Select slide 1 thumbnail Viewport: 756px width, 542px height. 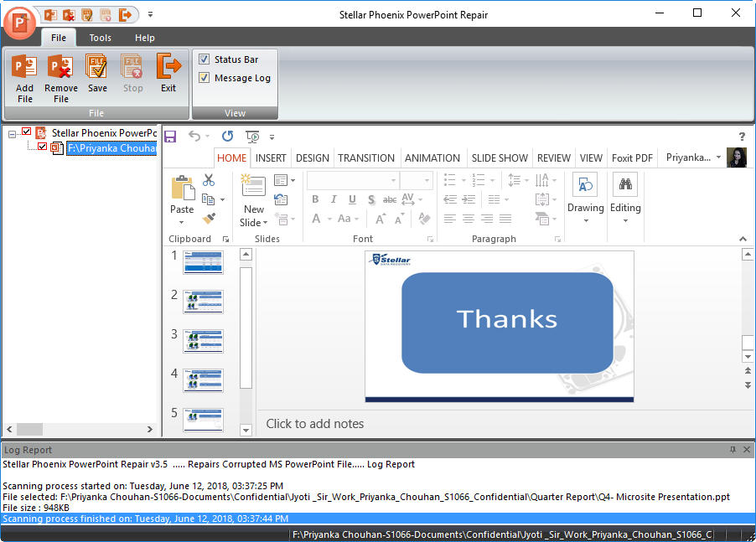point(203,262)
